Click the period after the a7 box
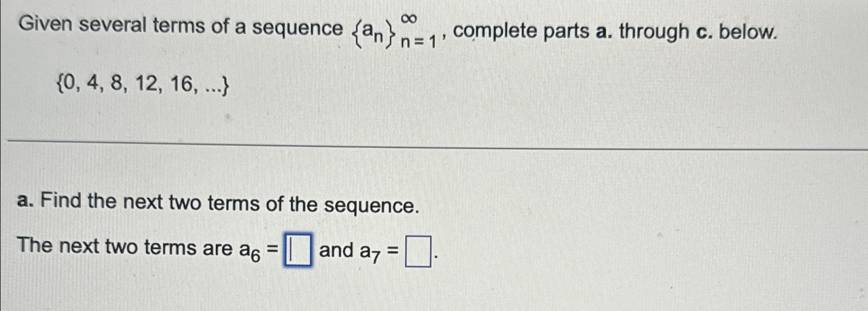Screen dimensions: 868x311 pyautogui.click(x=436, y=255)
